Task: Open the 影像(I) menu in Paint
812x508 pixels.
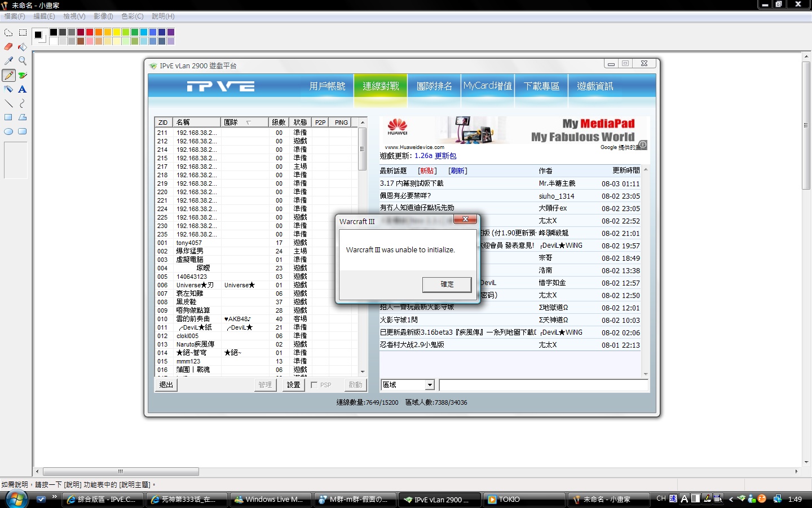Action: point(103,16)
